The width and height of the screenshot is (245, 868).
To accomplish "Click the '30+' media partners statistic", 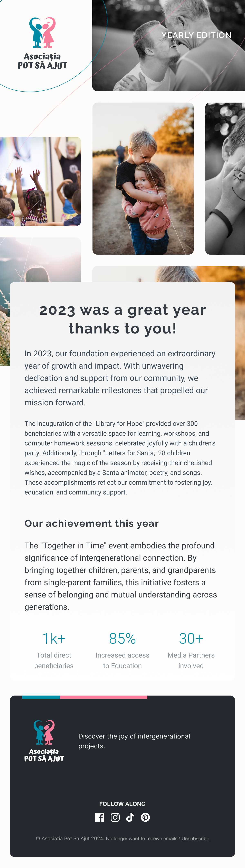I will (191, 639).
